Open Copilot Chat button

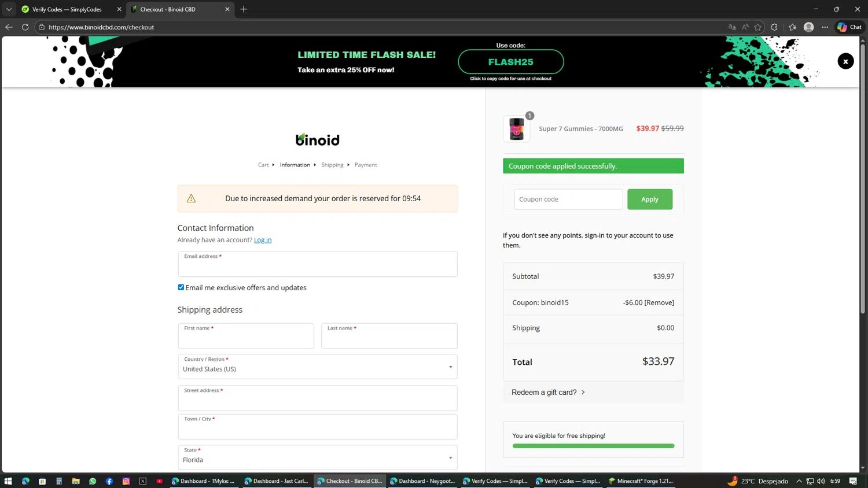click(x=849, y=27)
